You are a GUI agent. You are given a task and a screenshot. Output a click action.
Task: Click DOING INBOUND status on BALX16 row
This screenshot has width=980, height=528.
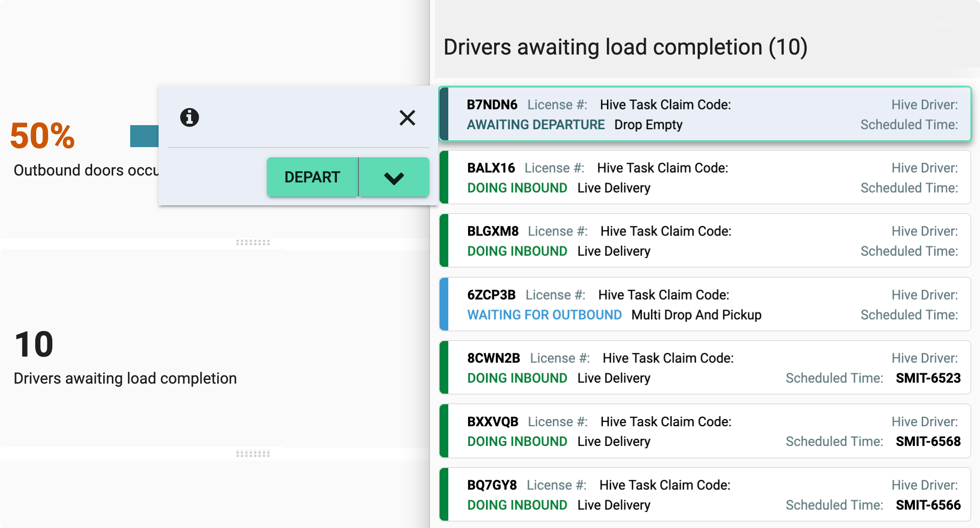pyautogui.click(x=517, y=188)
